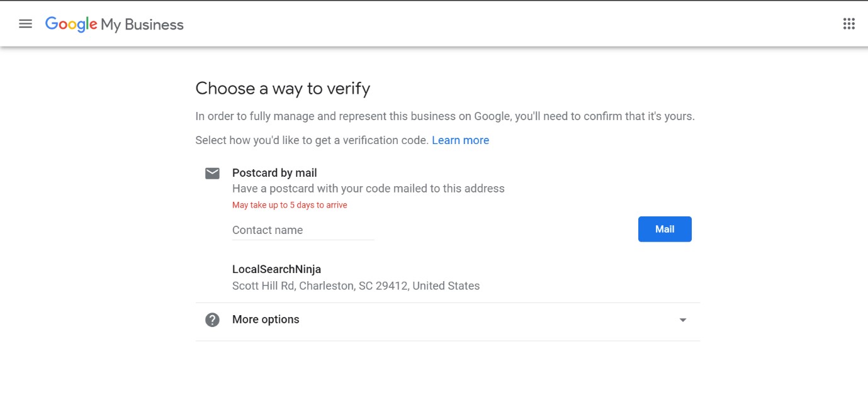Focus the Contact name field
This screenshot has height=395, width=868.
303,230
